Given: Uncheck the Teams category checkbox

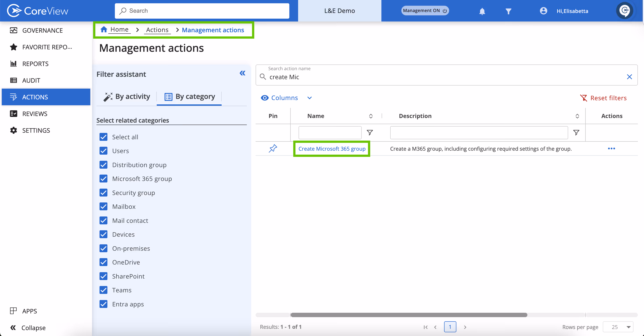Looking at the screenshot, I should coord(103,290).
